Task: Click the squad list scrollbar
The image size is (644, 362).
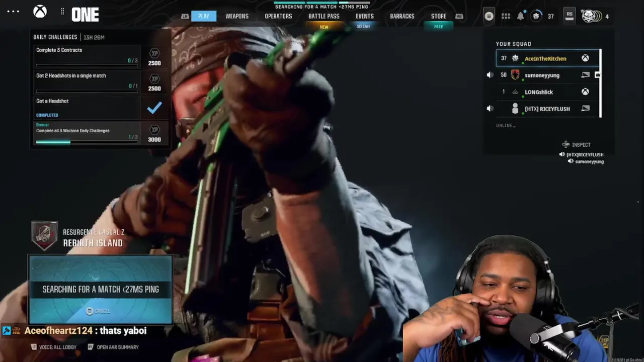Action: coord(600,83)
